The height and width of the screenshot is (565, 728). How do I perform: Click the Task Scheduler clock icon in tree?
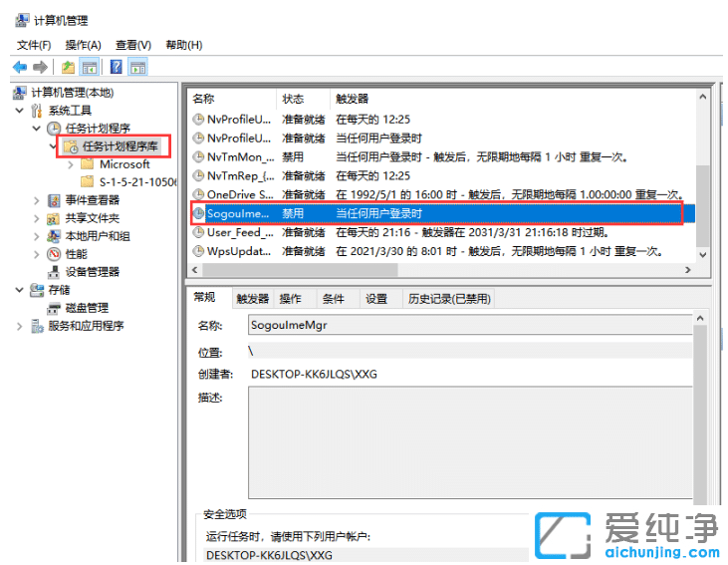[x=54, y=129]
